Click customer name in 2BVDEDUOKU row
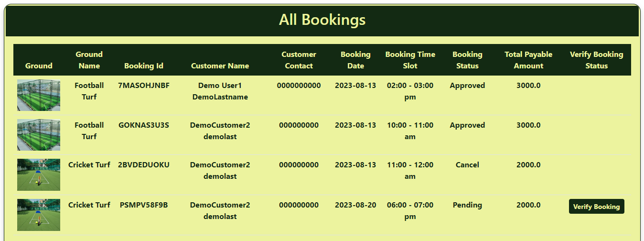Image resolution: width=644 pixels, height=241 pixels. click(220, 171)
